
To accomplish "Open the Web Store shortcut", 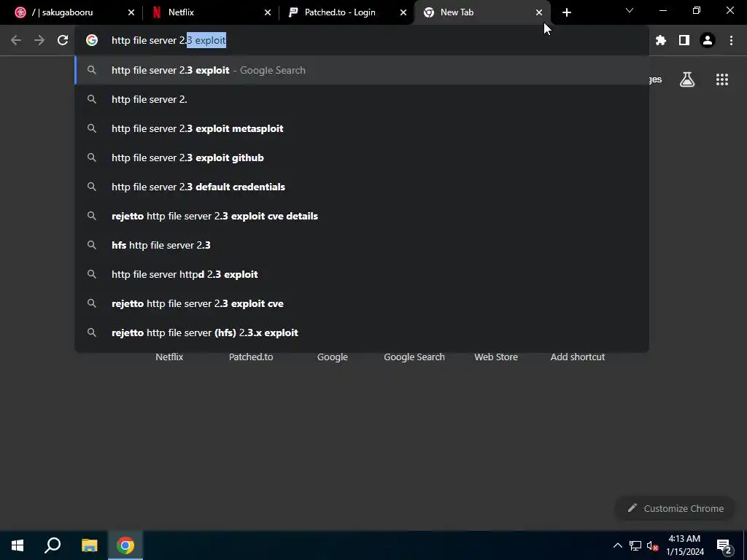I will click(496, 357).
